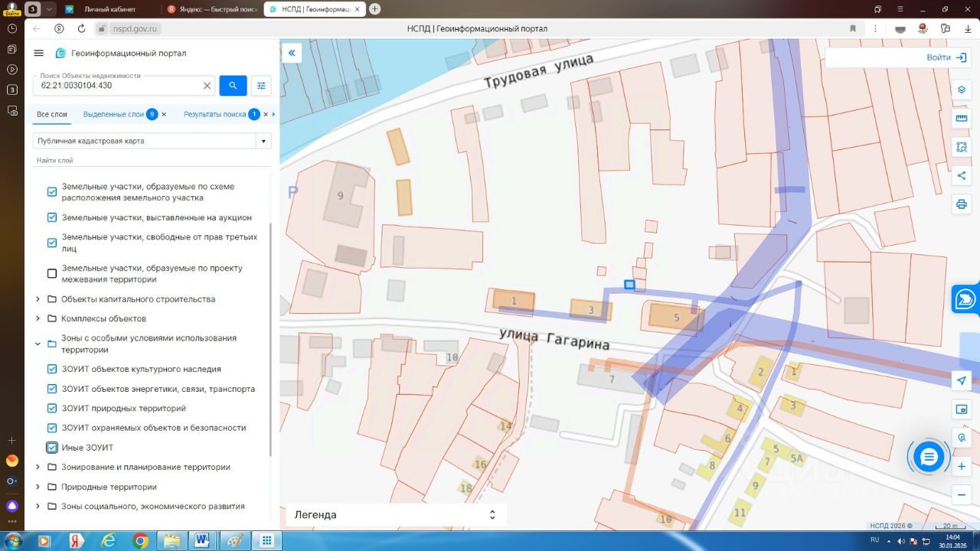Collapse the side panel with double-chevron
Image resolution: width=980 pixels, height=551 pixels.
[292, 53]
